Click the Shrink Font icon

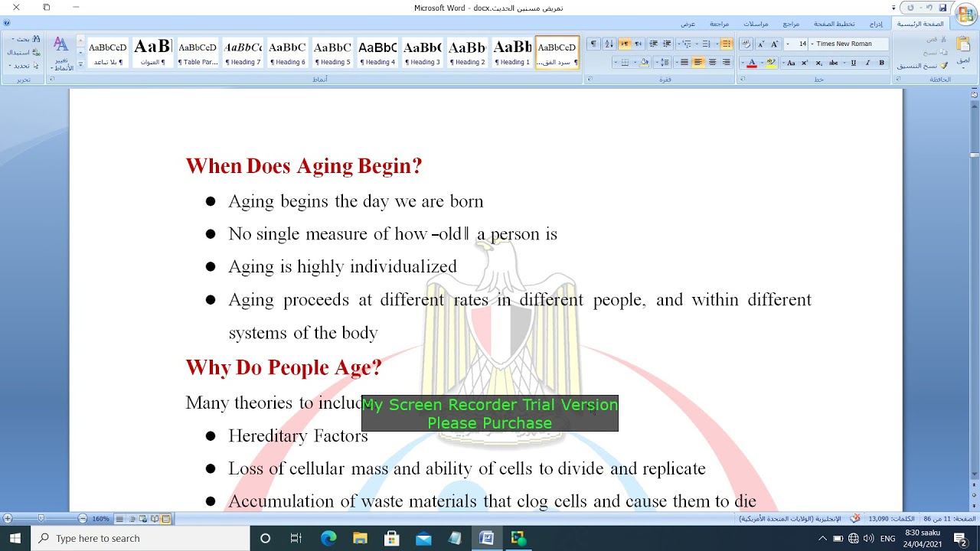tap(761, 44)
